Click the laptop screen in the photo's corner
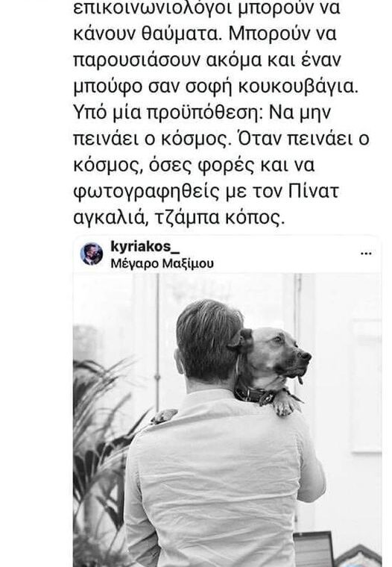The height and width of the screenshot is (567, 392). click(312, 550)
